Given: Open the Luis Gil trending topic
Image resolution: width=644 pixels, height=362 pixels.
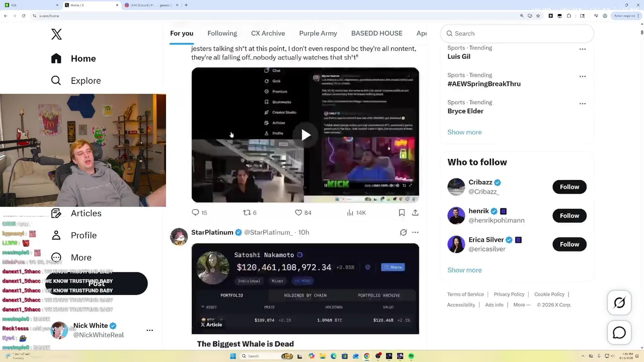Looking at the screenshot, I should pyautogui.click(x=459, y=56).
